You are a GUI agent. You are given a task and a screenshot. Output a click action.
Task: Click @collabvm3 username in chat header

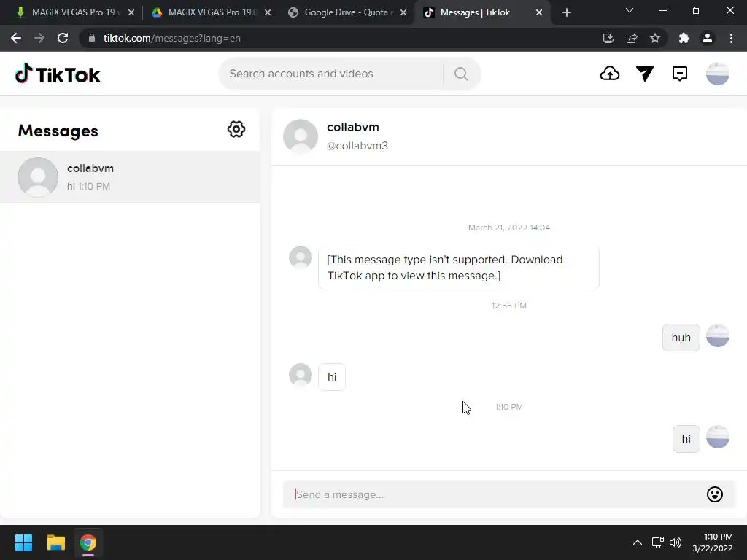[357, 146]
